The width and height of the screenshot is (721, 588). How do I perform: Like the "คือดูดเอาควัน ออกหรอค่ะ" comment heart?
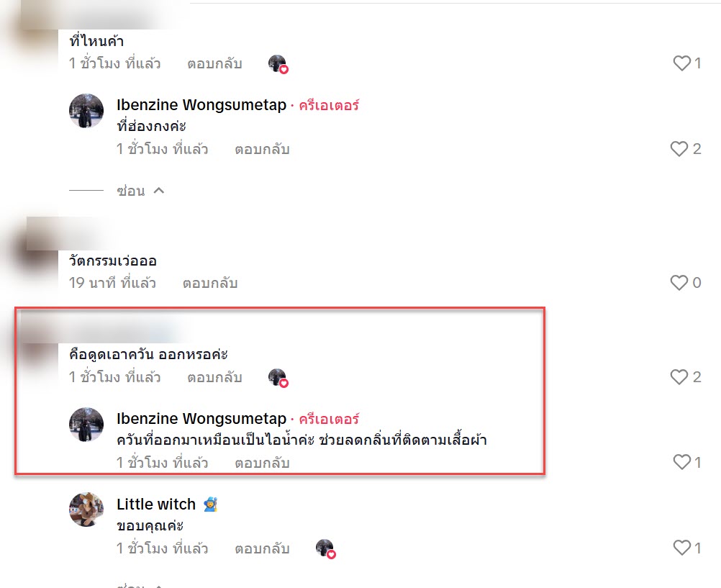(x=679, y=377)
